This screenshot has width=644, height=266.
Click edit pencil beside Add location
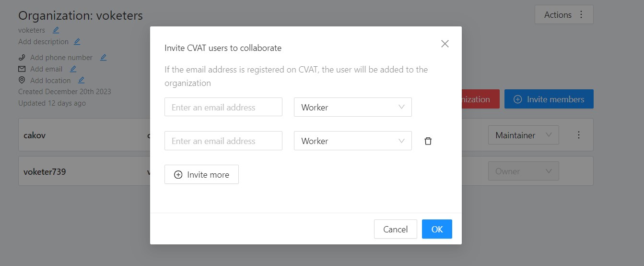[x=81, y=81]
